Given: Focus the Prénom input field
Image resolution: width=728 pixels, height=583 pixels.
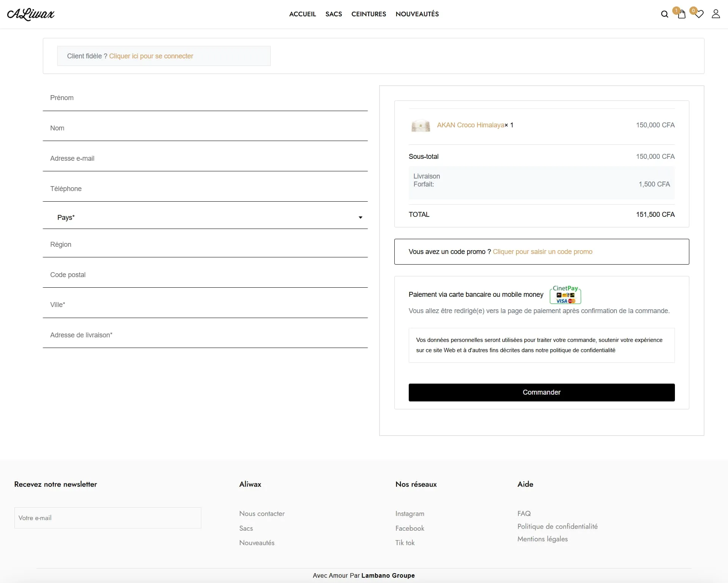Looking at the screenshot, I should click(205, 98).
